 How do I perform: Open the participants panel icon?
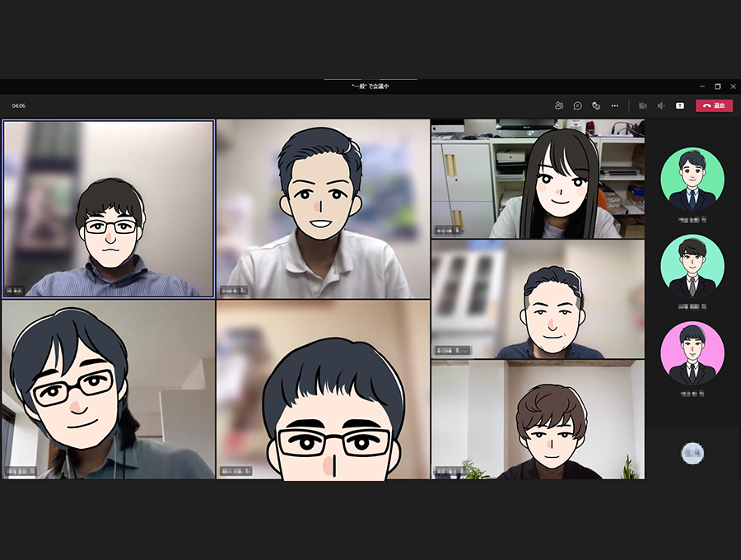(x=559, y=105)
